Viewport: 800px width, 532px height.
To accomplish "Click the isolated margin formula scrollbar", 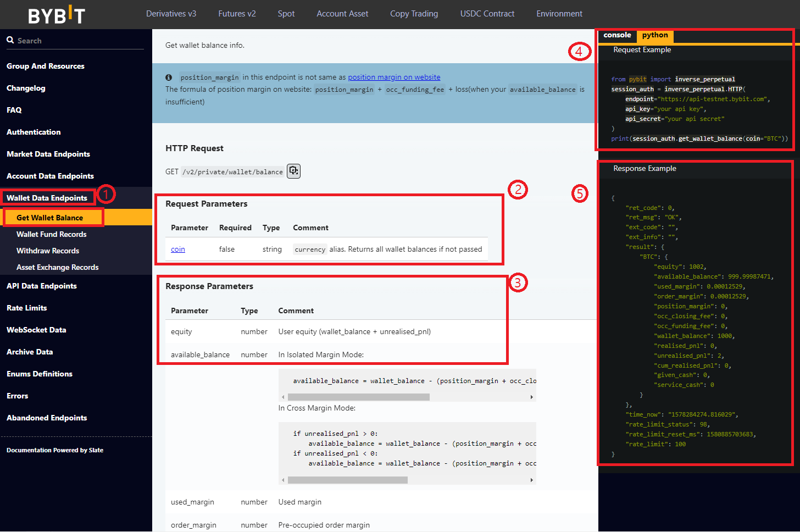I will 358,397.
